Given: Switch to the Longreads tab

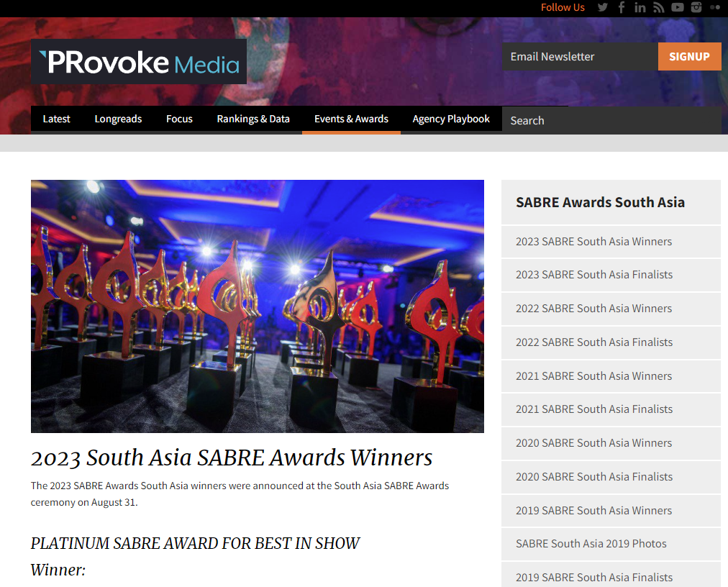Looking at the screenshot, I should tap(118, 119).
